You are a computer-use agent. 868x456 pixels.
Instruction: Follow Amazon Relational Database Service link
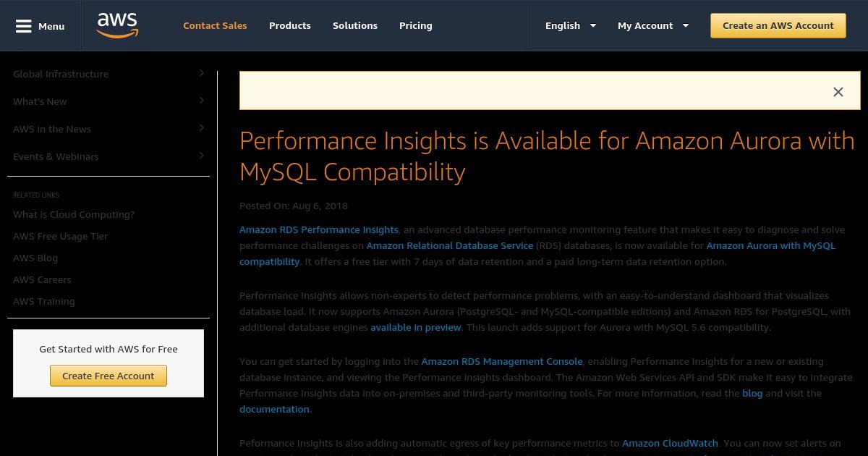(450, 245)
